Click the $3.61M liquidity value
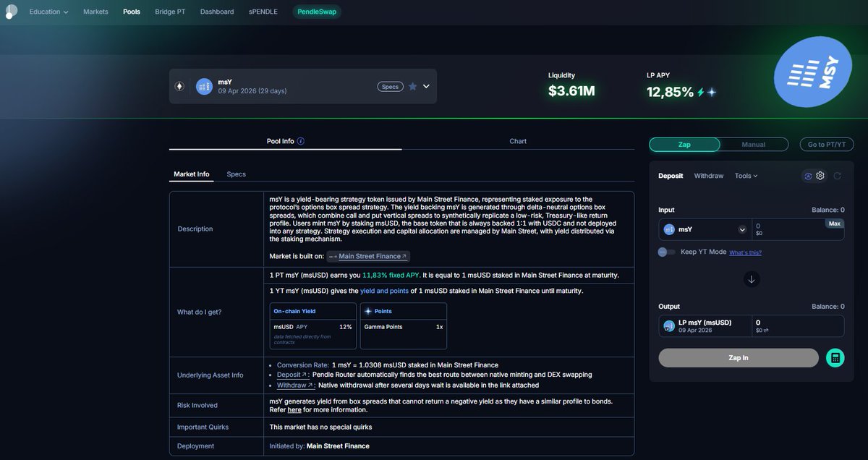The height and width of the screenshot is (460, 868). click(x=571, y=91)
